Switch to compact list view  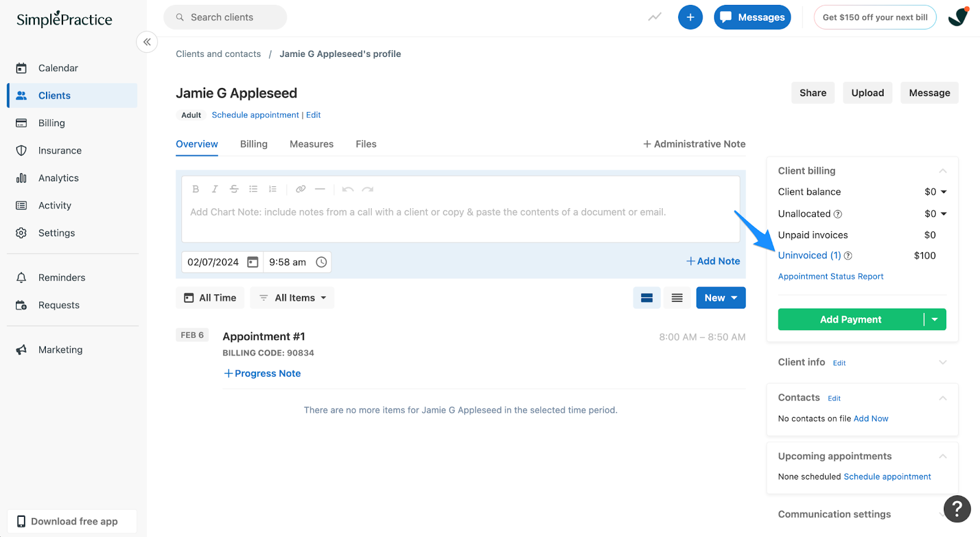(677, 298)
